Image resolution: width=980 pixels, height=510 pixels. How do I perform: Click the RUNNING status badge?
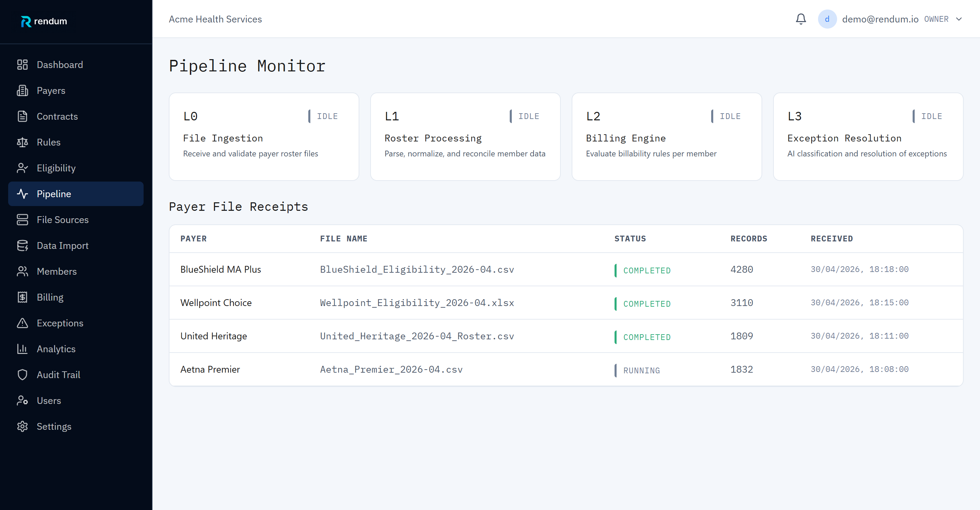[638, 370]
